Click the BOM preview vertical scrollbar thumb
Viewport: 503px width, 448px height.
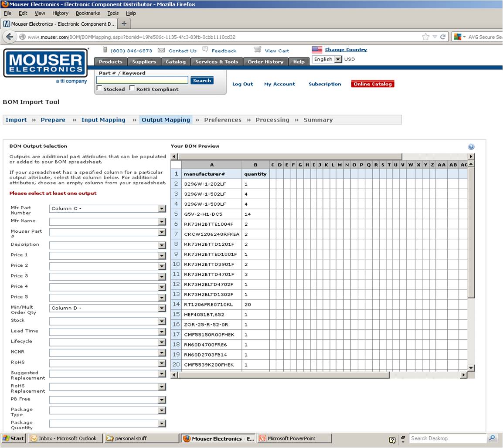click(x=471, y=233)
